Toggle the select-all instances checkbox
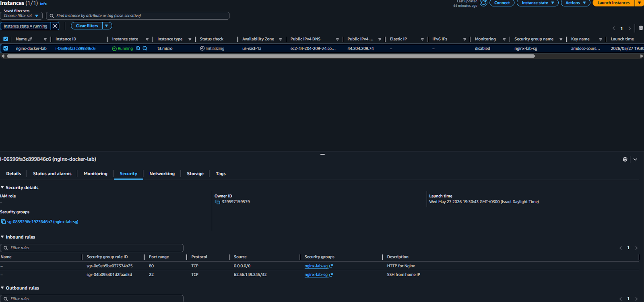This screenshot has width=644, height=302. point(6,39)
